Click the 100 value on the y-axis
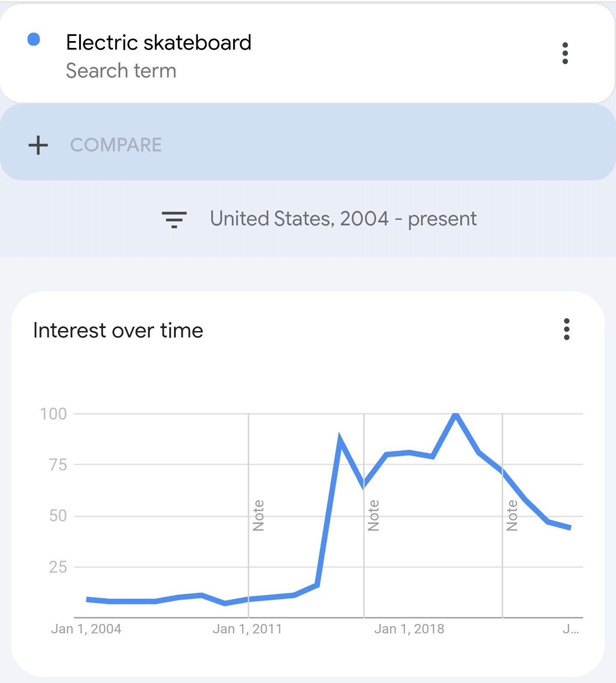This screenshot has width=616, height=683. [53, 414]
